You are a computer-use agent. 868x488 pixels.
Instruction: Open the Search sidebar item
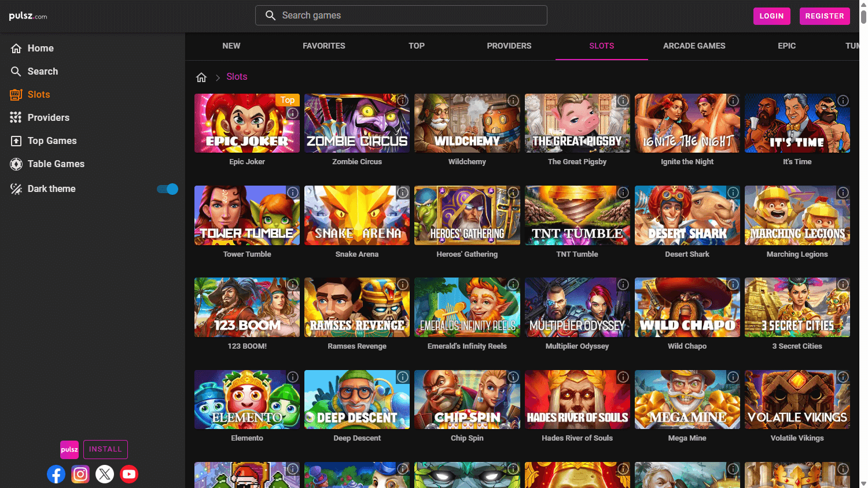[44, 71]
